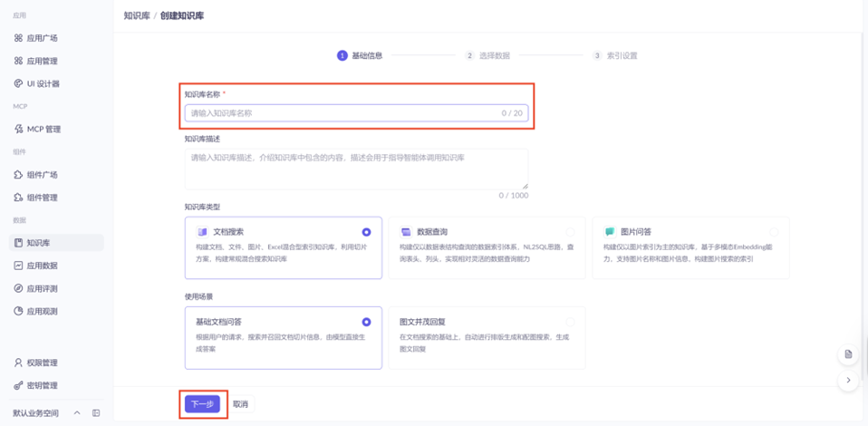Click the 取消 button
The width and height of the screenshot is (868, 426).
coord(240,404)
